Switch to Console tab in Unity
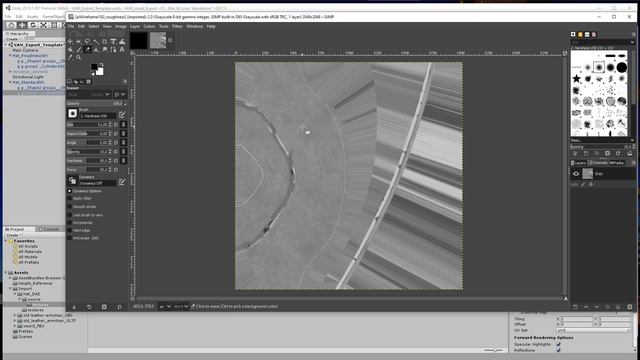 click(x=49, y=229)
